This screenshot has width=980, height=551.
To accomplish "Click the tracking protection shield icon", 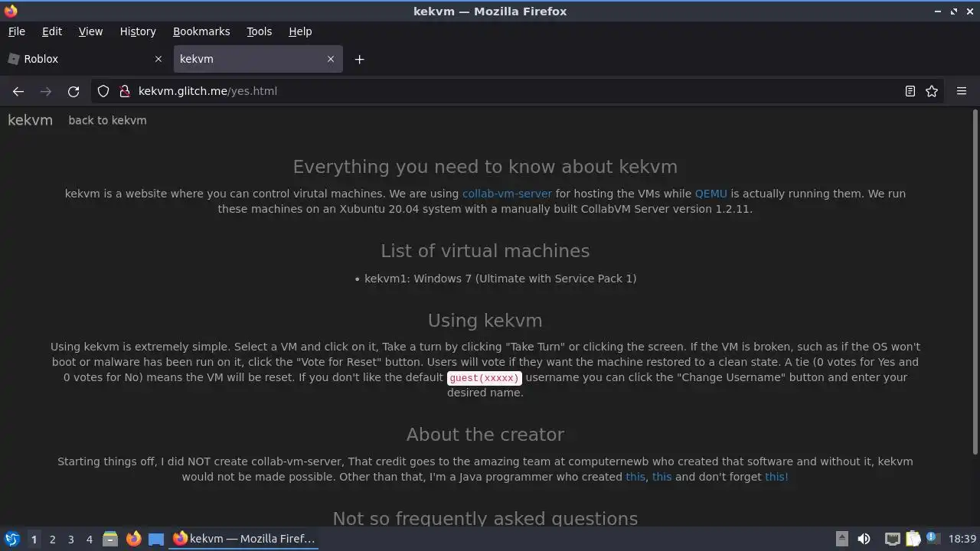I will 103,91.
